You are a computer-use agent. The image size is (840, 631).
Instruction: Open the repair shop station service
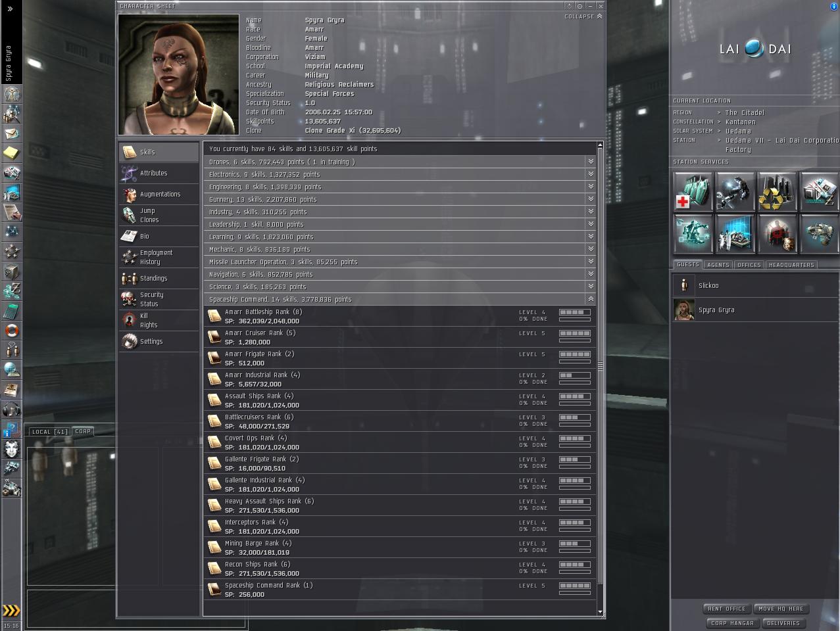pyautogui.click(x=735, y=191)
